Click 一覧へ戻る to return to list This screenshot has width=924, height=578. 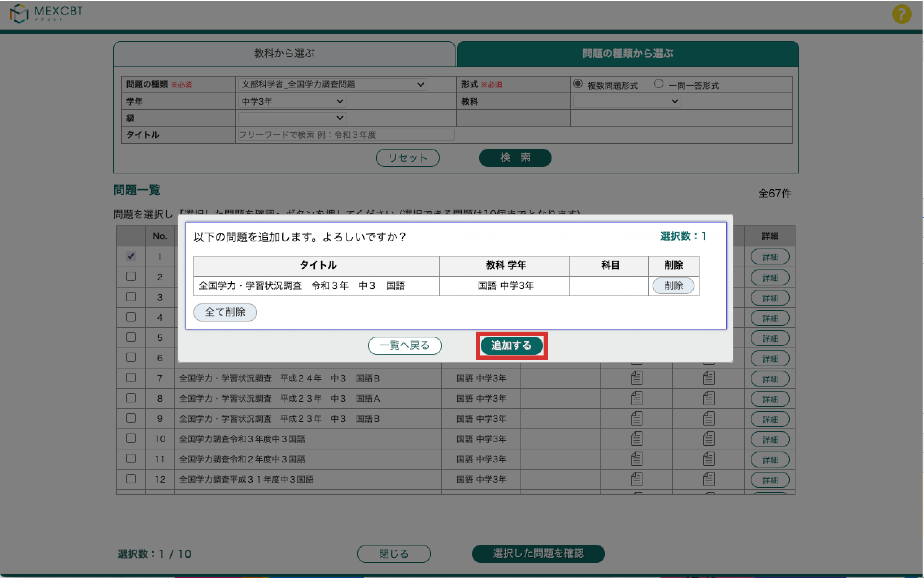[405, 346]
